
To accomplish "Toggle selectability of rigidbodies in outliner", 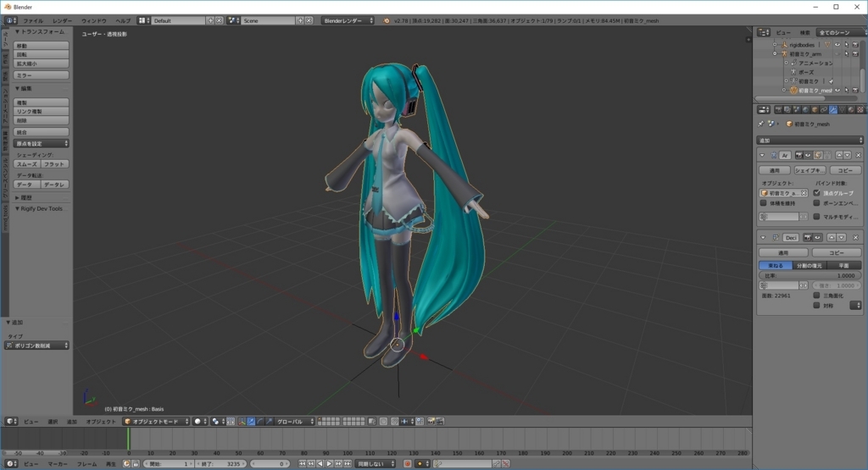I will (847, 45).
